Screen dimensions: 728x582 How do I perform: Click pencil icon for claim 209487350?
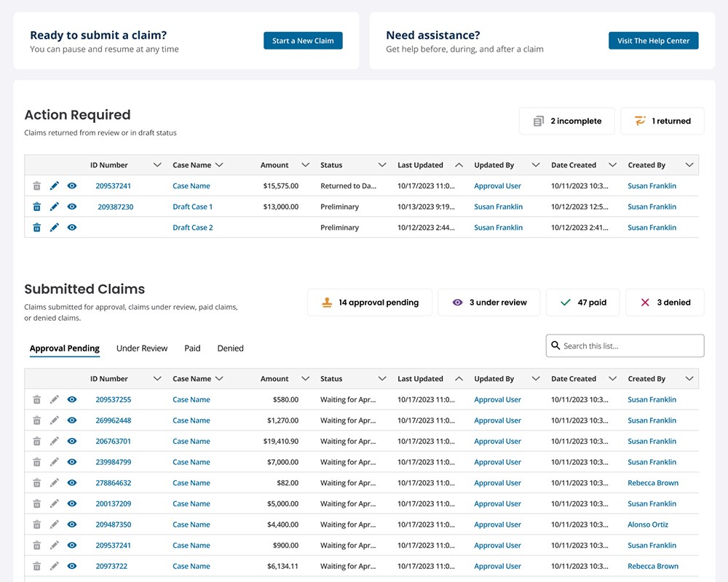click(55, 525)
